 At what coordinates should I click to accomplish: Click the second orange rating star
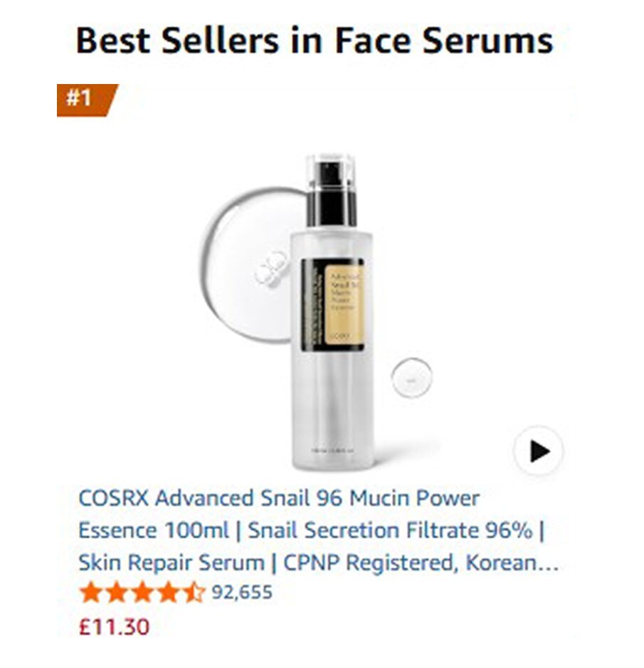(x=116, y=593)
